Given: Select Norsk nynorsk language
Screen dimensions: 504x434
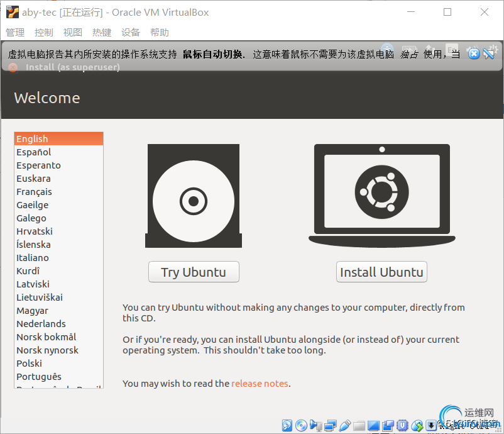Looking at the screenshot, I should 58,350.
